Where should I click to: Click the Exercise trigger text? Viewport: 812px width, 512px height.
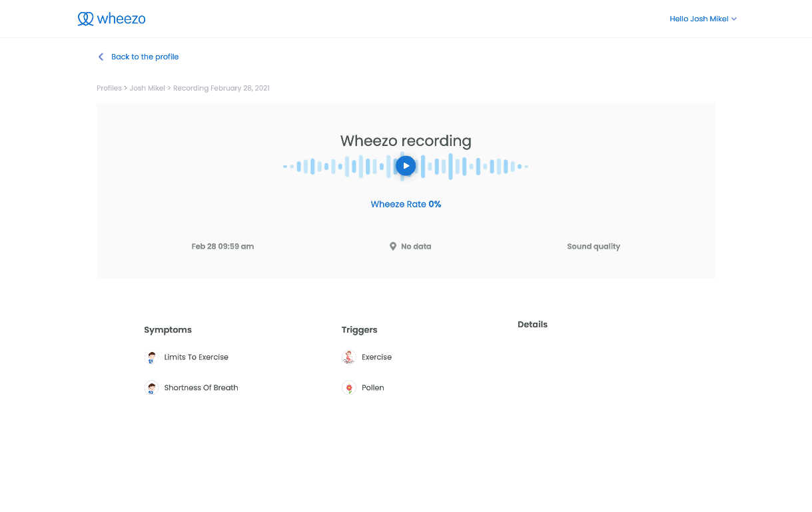[x=377, y=357]
